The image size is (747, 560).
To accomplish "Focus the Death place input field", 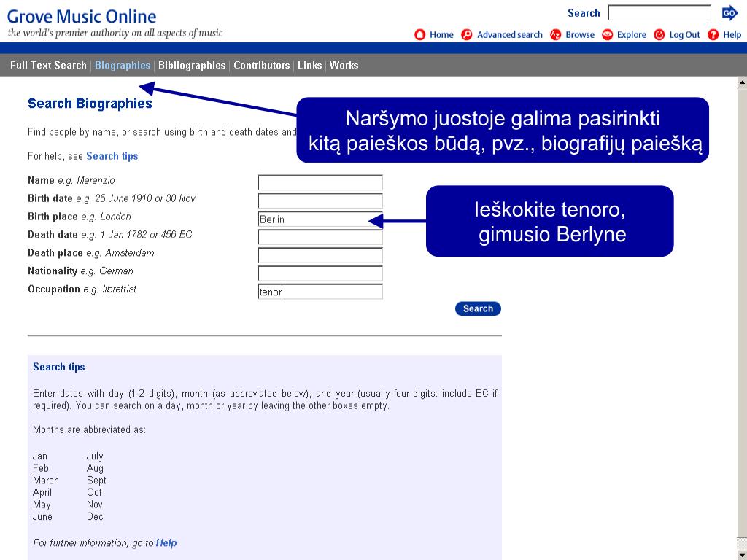I will tap(320, 255).
